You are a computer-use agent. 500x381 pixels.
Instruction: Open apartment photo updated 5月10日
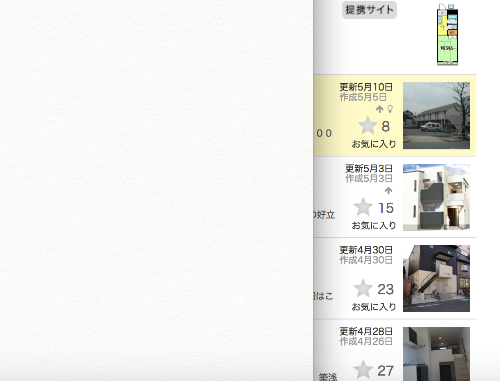436,116
